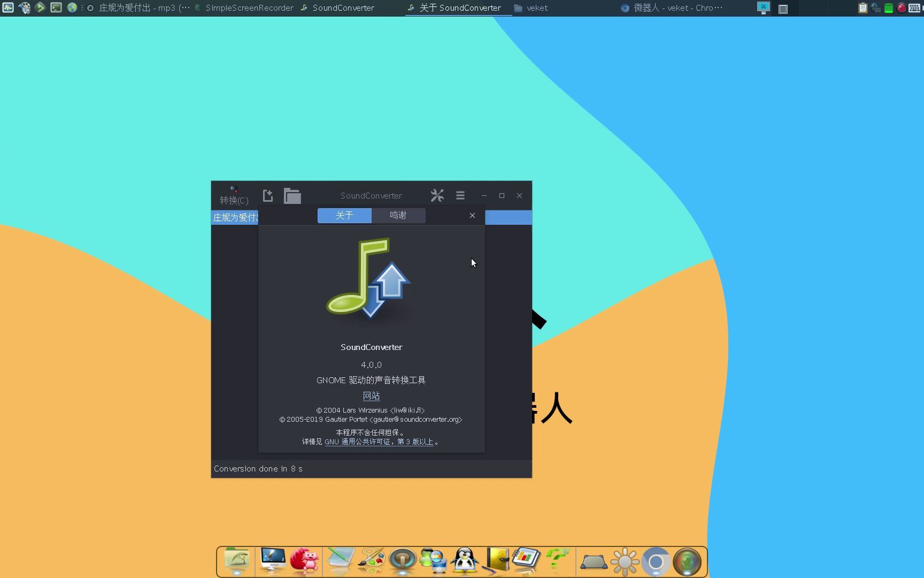Image resolution: width=924 pixels, height=578 pixels.
Task: Click the red record tray icon
Action: (901, 8)
